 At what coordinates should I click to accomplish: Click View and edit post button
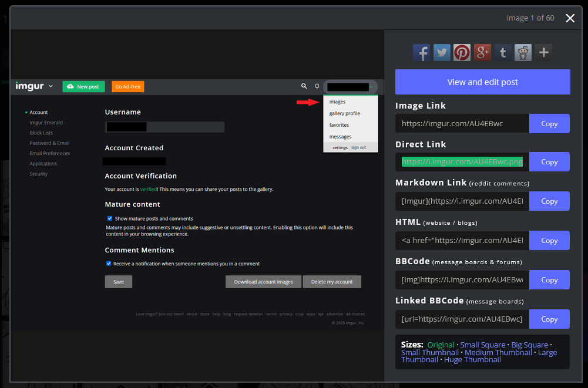(x=482, y=82)
